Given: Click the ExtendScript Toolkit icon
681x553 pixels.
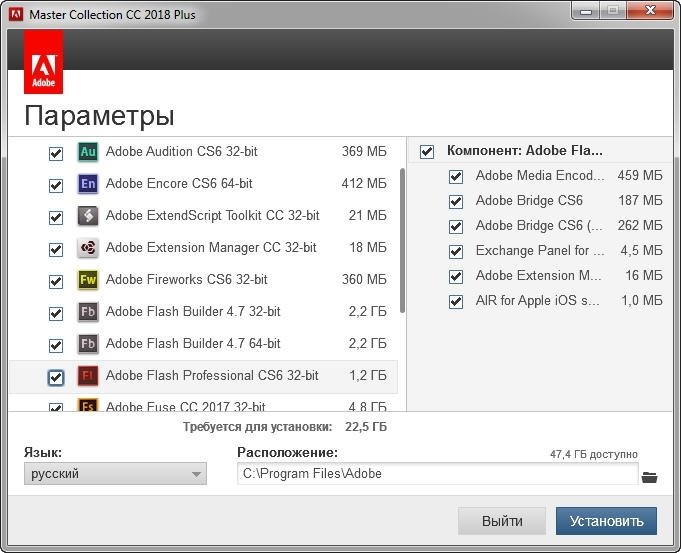Looking at the screenshot, I should (x=88, y=215).
